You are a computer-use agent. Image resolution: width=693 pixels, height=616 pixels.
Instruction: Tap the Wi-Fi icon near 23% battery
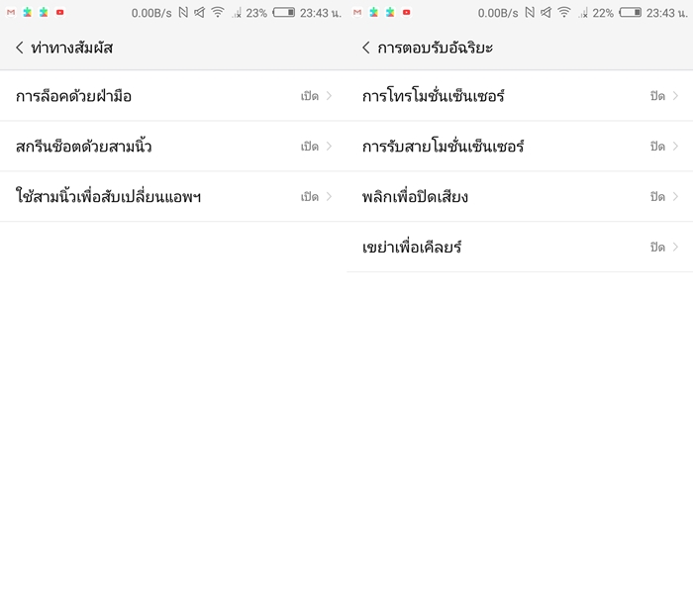[218, 13]
